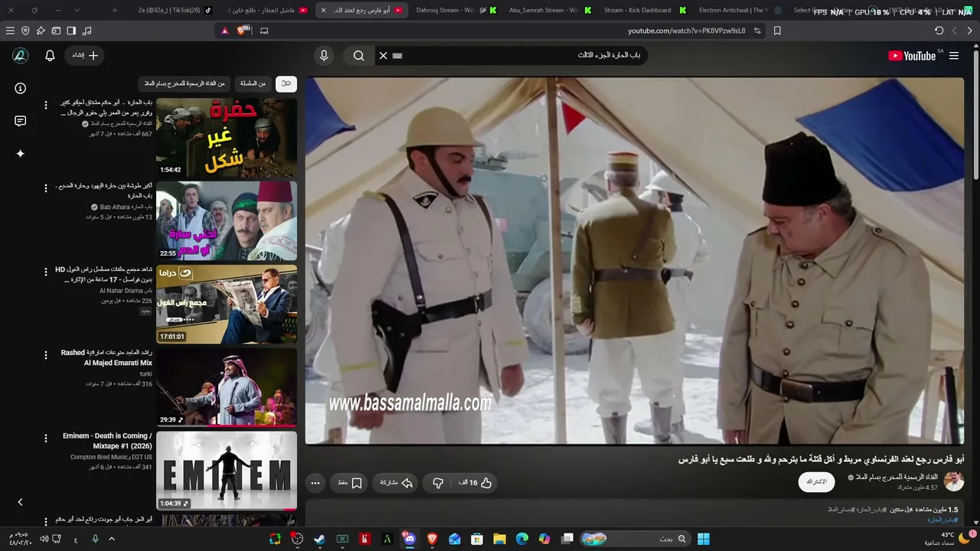Open the 22:55 Bab Alhara video thumbnail
The image size is (980, 551).
tap(227, 221)
